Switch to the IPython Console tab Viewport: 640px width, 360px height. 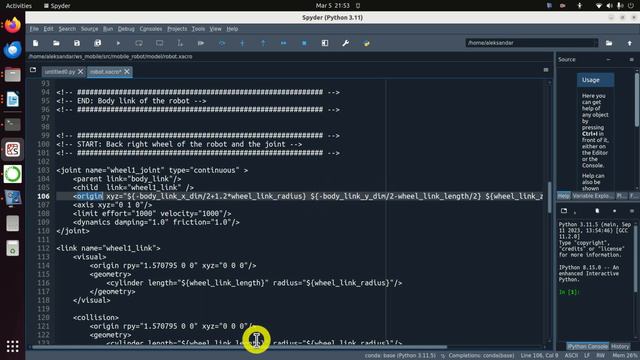point(588,347)
